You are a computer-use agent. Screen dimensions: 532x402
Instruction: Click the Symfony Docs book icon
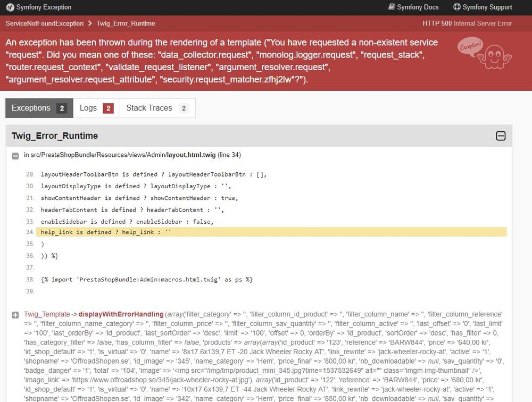(392, 7)
